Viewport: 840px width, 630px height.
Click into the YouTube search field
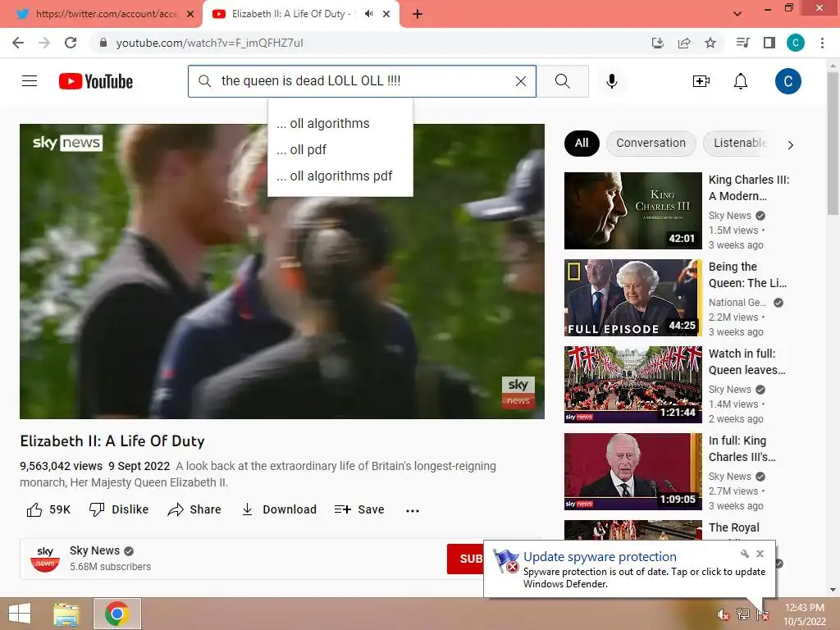point(362,81)
